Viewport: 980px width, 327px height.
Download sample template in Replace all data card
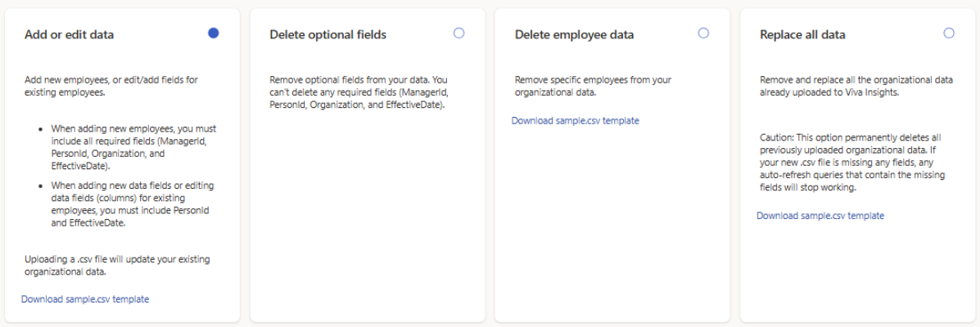(820, 216)
